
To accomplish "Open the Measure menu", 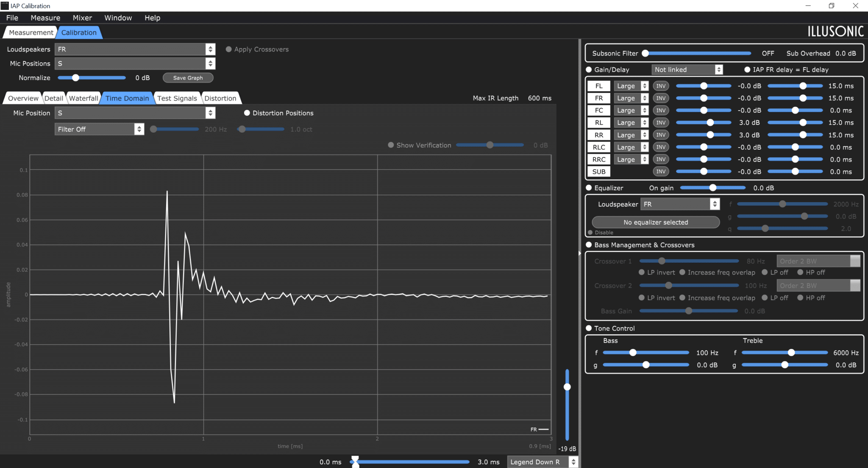I will (45, 18).
